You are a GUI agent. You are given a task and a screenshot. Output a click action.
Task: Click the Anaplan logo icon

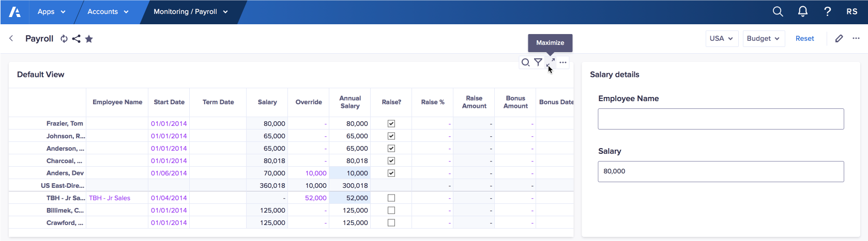point(15,12)
